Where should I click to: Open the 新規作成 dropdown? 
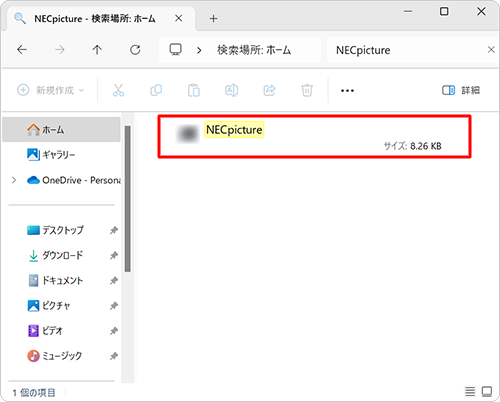tap(50, 90)
